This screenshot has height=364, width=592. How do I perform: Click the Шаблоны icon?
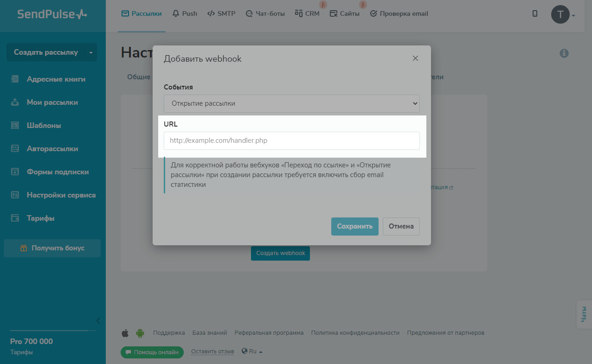[x=15, y=126]
